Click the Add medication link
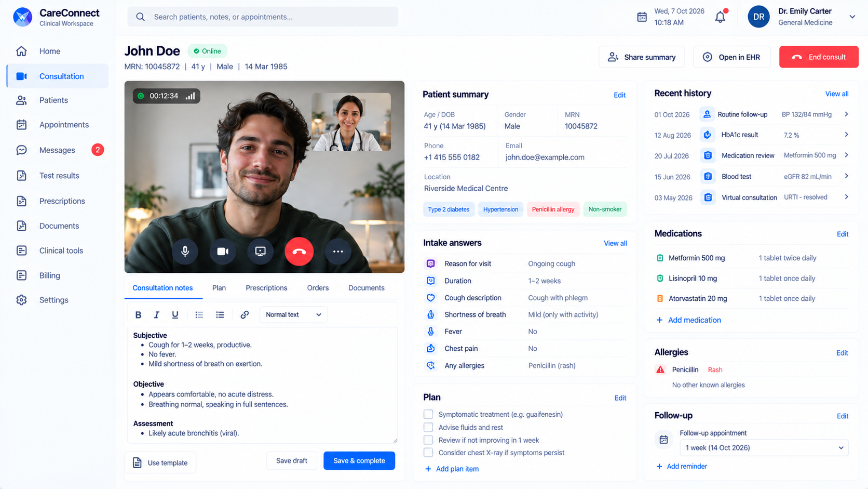The image size is (868, 489). tap(688, 320)
